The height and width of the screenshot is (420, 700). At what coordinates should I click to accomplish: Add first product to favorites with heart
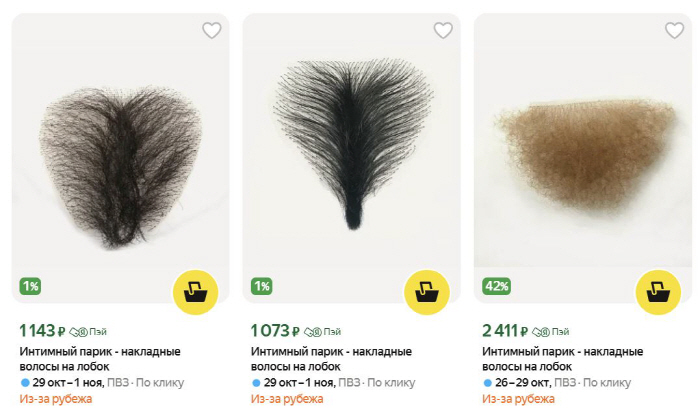[211, 30]
